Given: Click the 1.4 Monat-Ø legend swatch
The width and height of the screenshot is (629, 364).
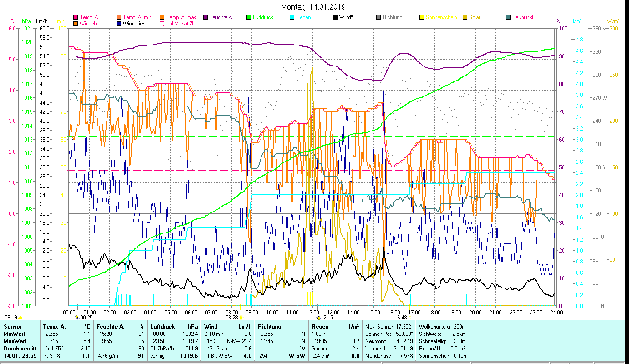Looking at the screenshot, I should (162, 23).
